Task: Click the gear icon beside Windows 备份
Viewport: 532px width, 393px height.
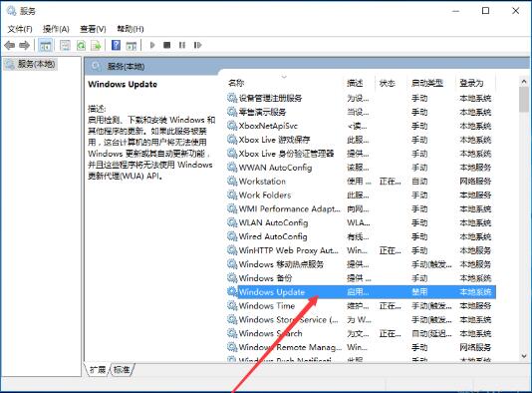Action: [x=232, y=278]
